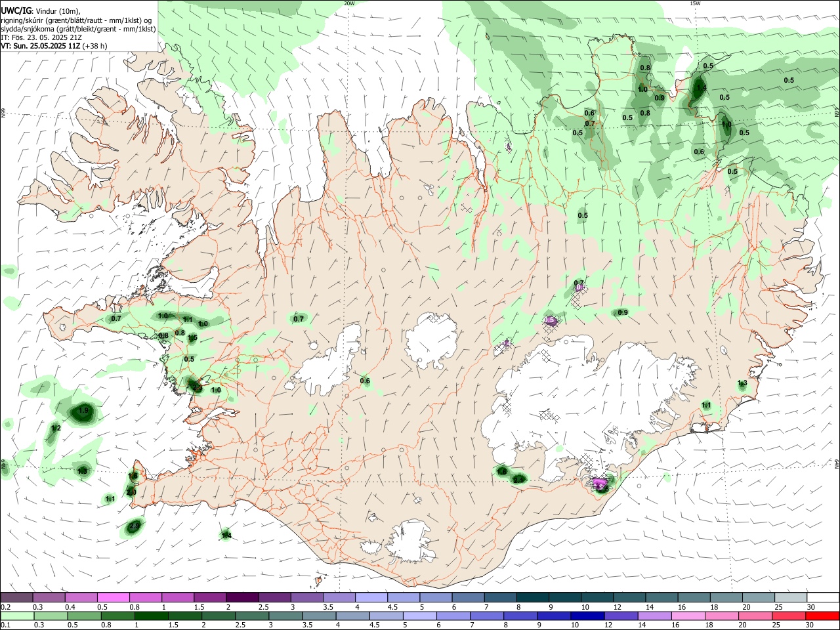Click the 1.9 precipitation value offshore
The image size is (840, 630).
pos(83,411)
